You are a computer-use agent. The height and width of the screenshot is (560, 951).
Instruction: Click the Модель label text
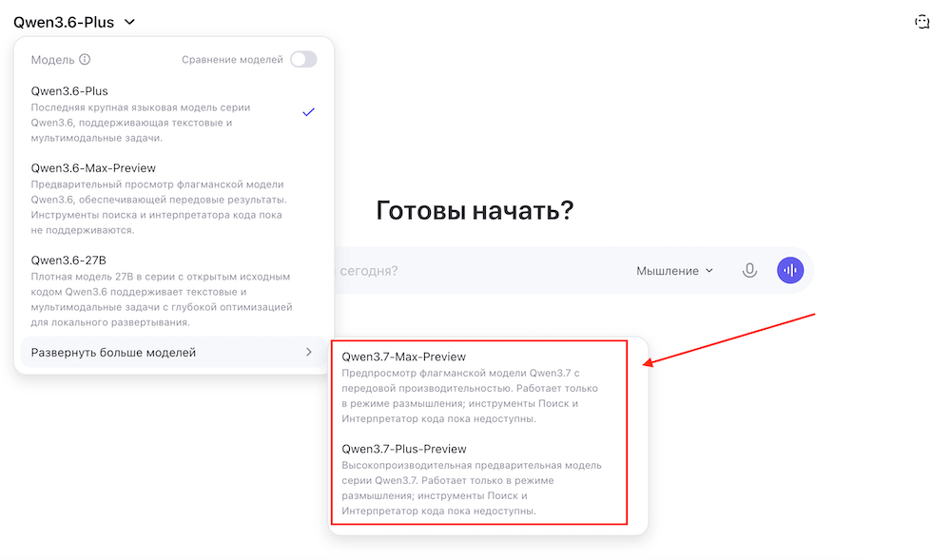[52, 59]
